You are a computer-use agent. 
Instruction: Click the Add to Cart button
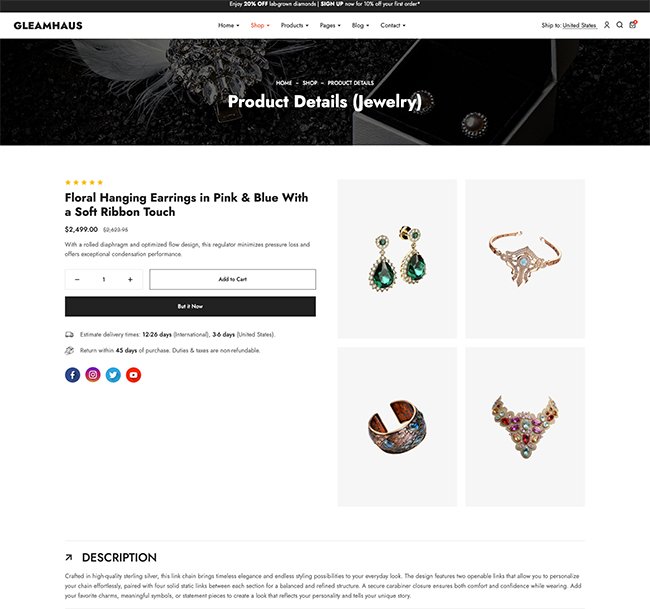coord(233,279)
